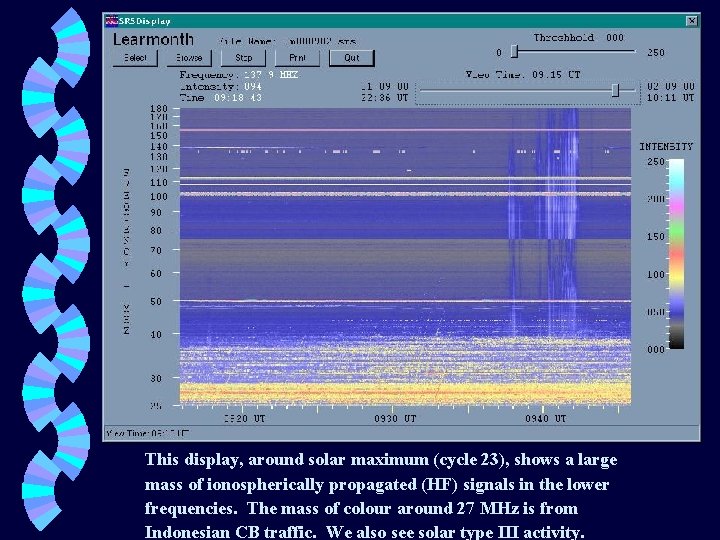Click the 22:36 UT start time label
The width and height of the screenshot is (720, 540).
click(384, 98)
